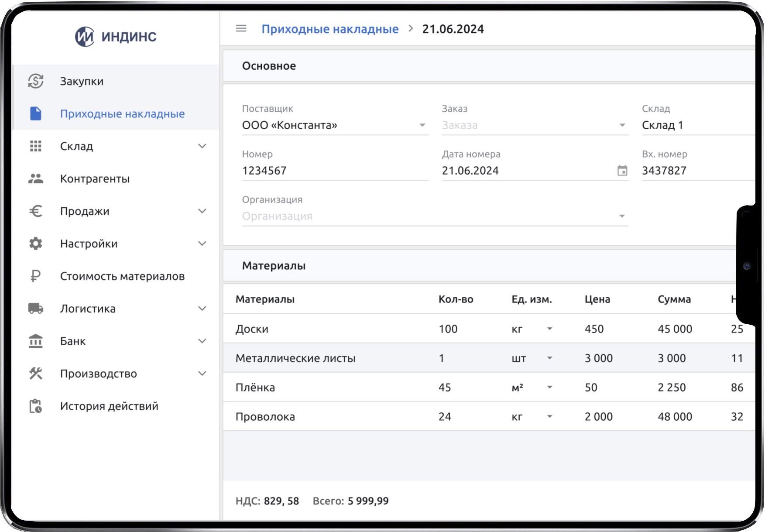Open settings via the Настройки gear icon

36,243
